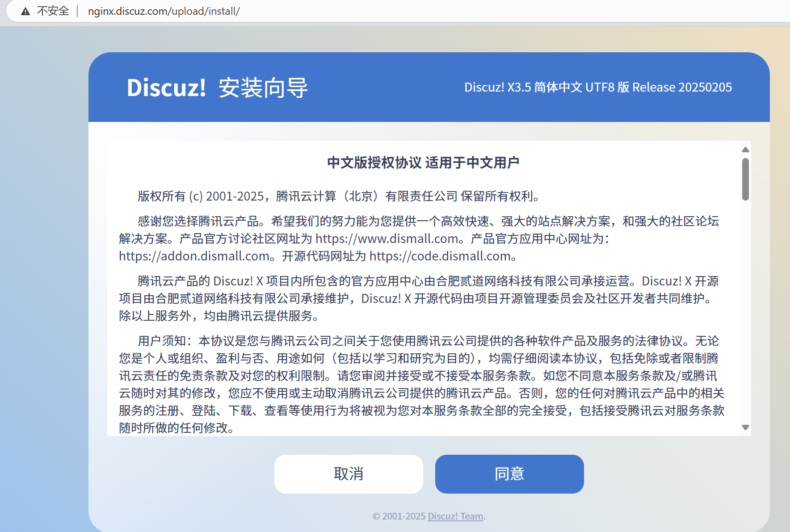
Task: Click the license scrollbar up arrow
Action: 745,150
